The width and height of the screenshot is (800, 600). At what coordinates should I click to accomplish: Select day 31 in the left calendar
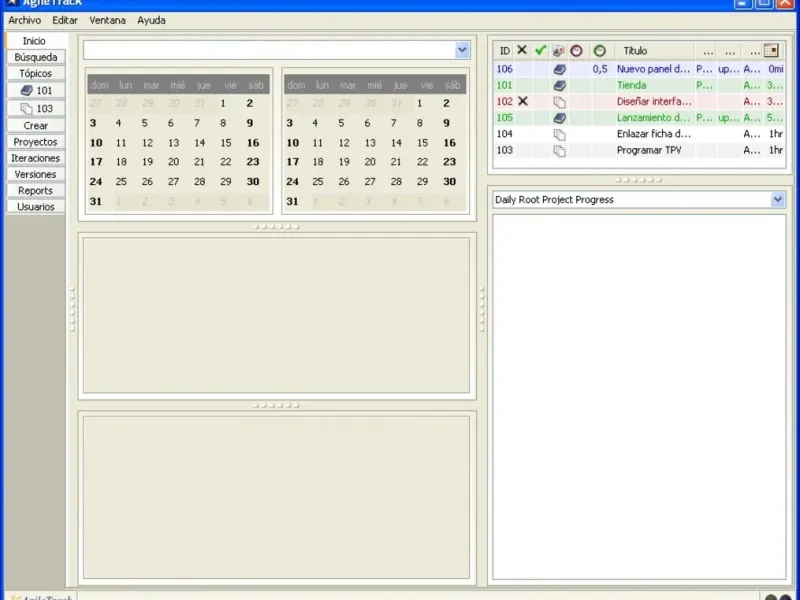95,202
